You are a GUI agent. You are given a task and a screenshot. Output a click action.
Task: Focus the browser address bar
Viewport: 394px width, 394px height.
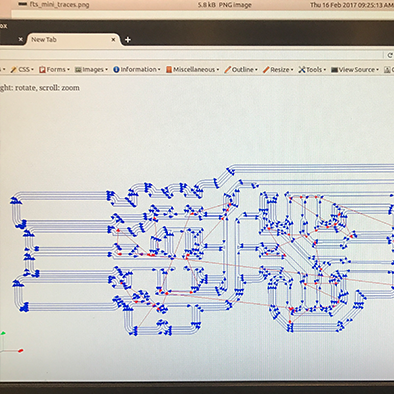tap(192, 55)
